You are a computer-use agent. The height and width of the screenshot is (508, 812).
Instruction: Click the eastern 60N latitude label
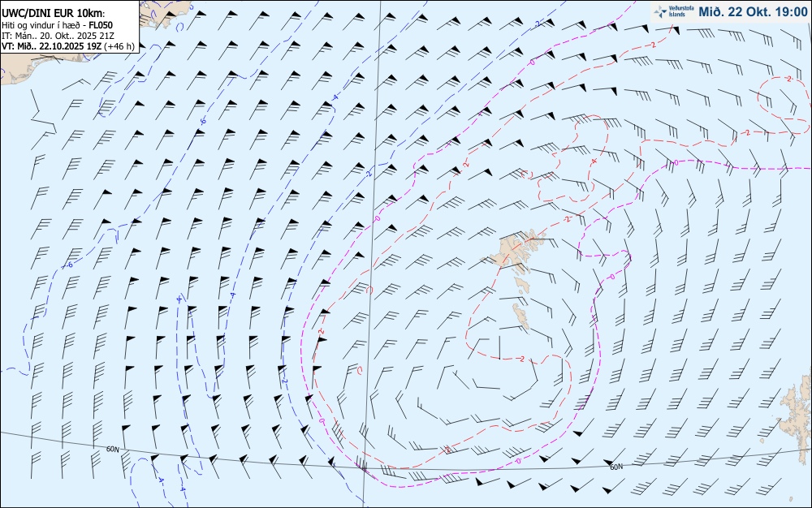tap(616, 467)
